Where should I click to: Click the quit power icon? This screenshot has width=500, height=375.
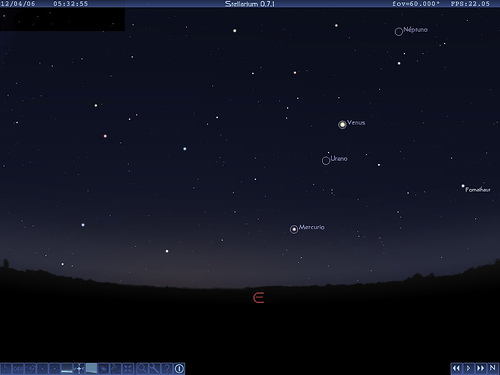[179, 369]
